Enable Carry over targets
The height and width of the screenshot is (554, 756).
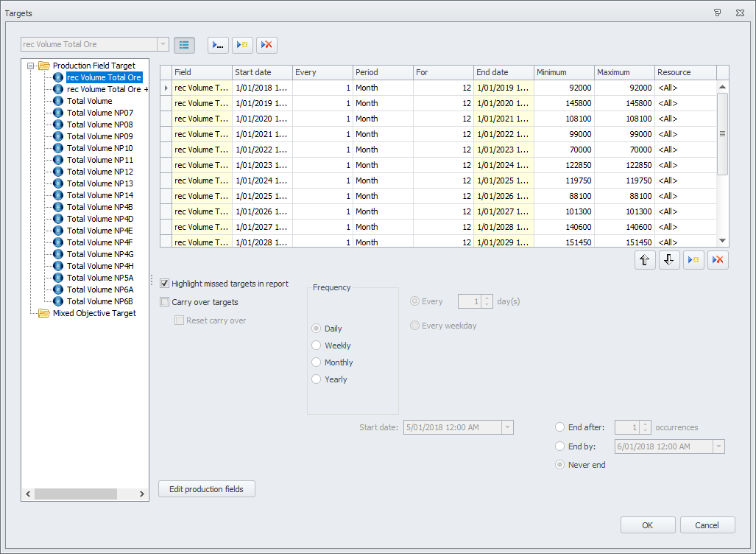[163, 301]
